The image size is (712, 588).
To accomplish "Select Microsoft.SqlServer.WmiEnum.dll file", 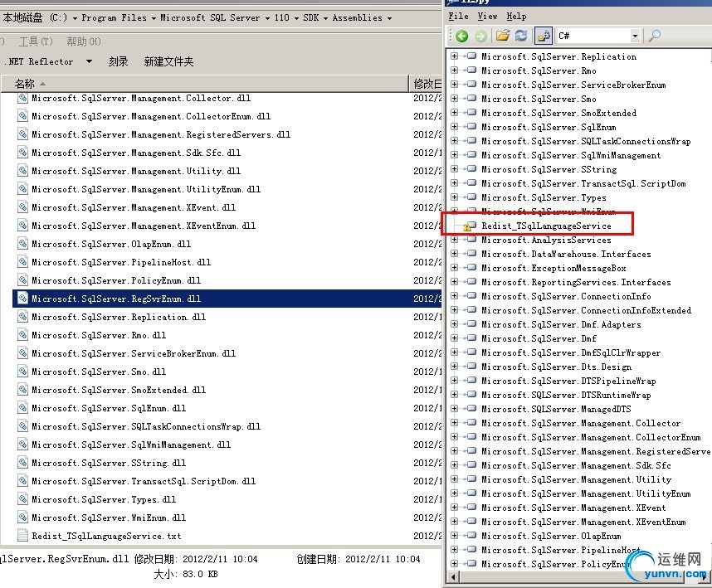I will (x=109, y=518).
